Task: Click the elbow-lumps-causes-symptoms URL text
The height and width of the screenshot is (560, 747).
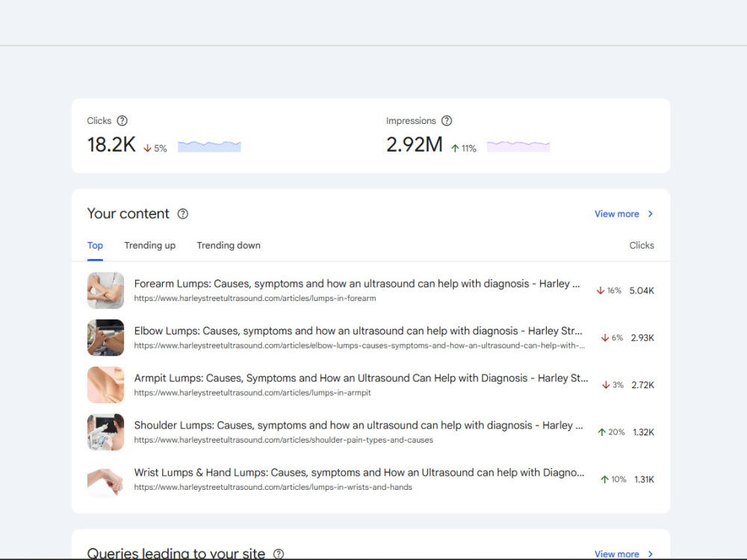Action: point(359,345)
